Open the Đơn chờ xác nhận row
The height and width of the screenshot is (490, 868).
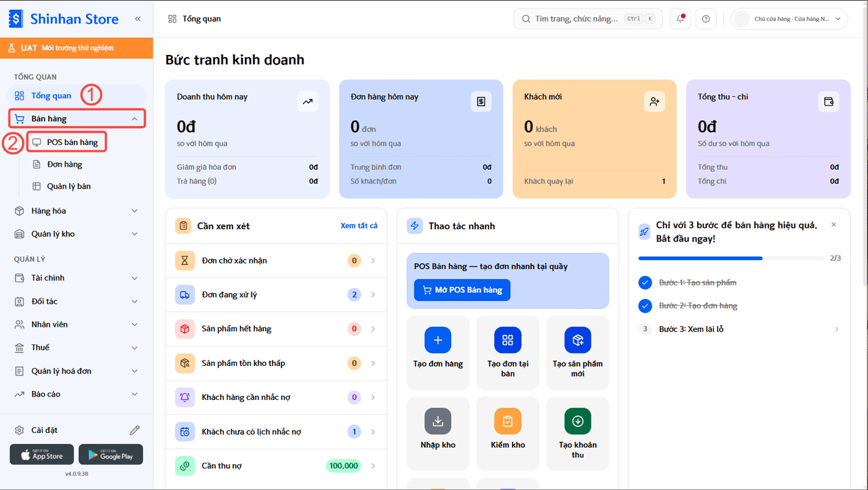[x=276, y=261]
